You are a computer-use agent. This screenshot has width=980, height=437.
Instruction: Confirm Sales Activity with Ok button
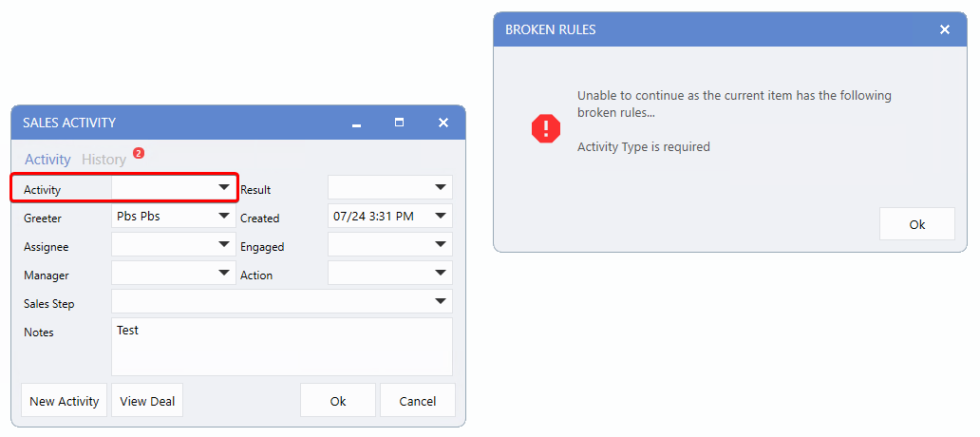338,401
